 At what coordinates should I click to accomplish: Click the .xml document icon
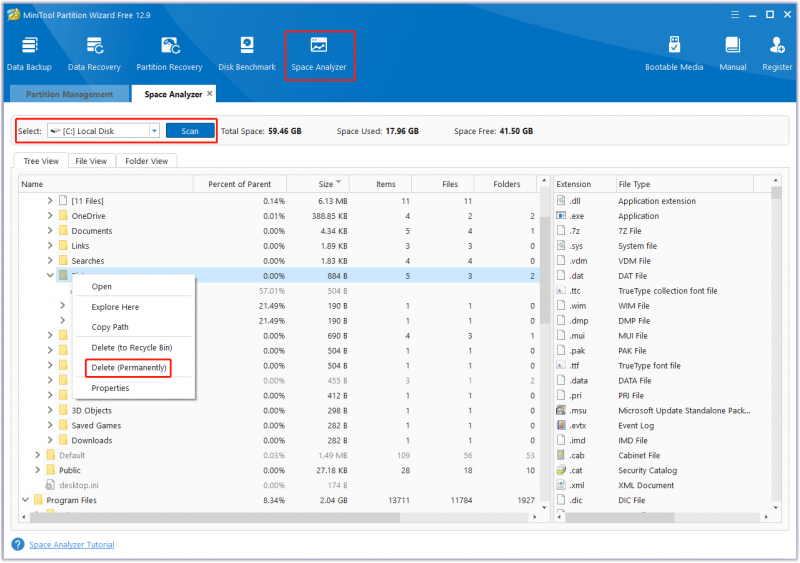tap(561, 485)
